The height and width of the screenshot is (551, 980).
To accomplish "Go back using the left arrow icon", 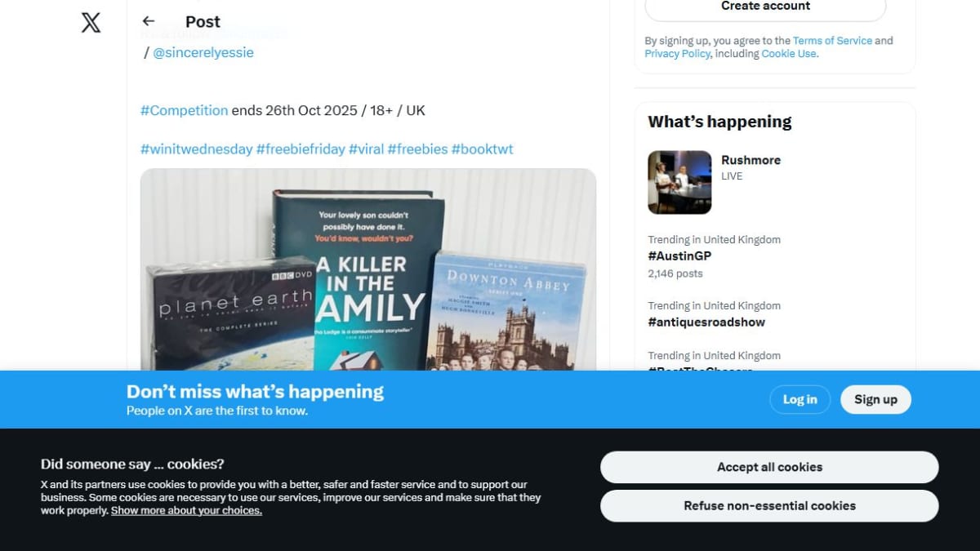I will (x=148, y=21).
